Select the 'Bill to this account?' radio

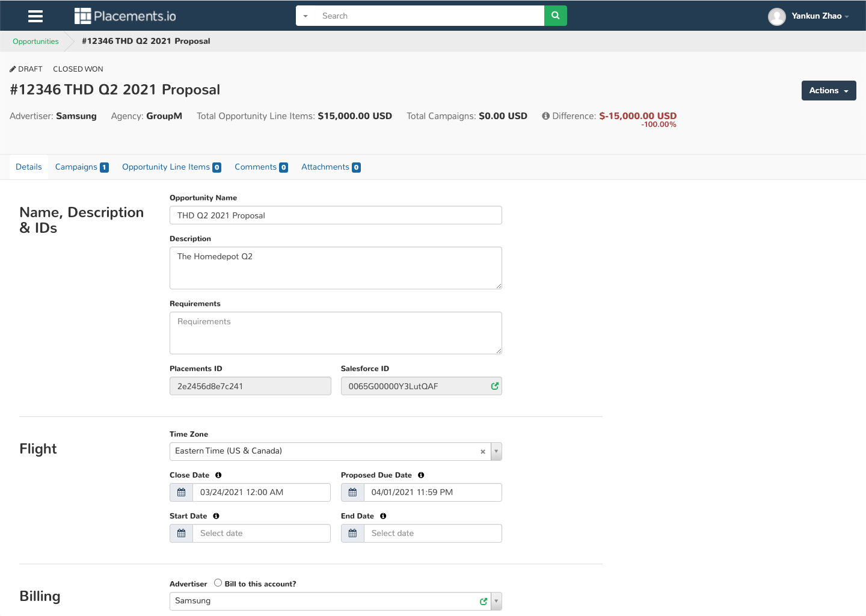[218, 583]
